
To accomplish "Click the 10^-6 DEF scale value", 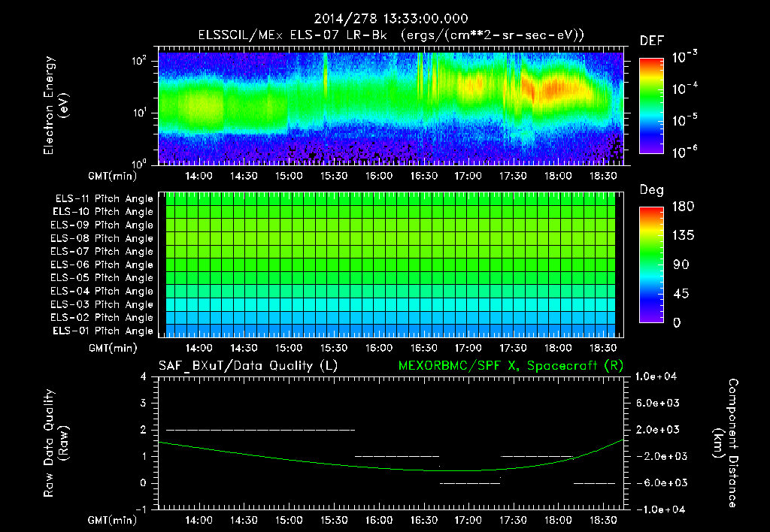I will coord(684,152).
